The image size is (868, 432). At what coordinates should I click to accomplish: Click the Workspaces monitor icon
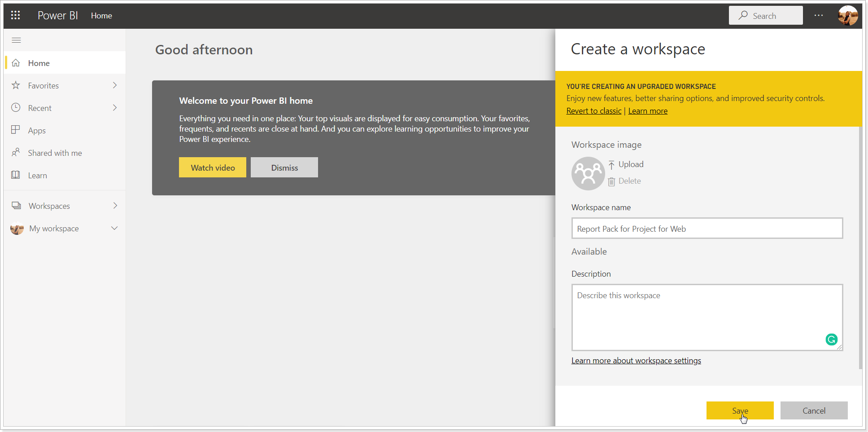point(17,206)
